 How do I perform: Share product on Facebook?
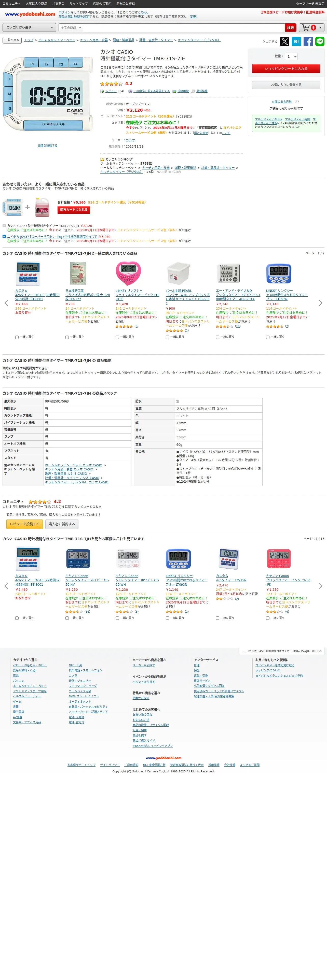pos(308,41)
